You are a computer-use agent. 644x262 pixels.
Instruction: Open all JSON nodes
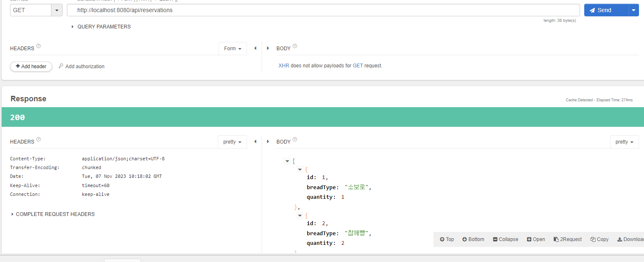coord(536,239)
